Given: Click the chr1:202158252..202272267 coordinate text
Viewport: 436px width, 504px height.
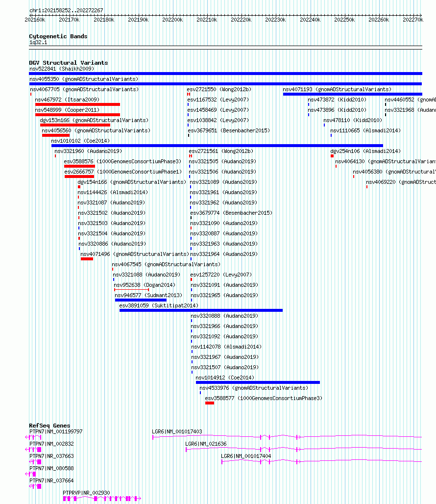Looking at the screenshot, I should 66,10.
